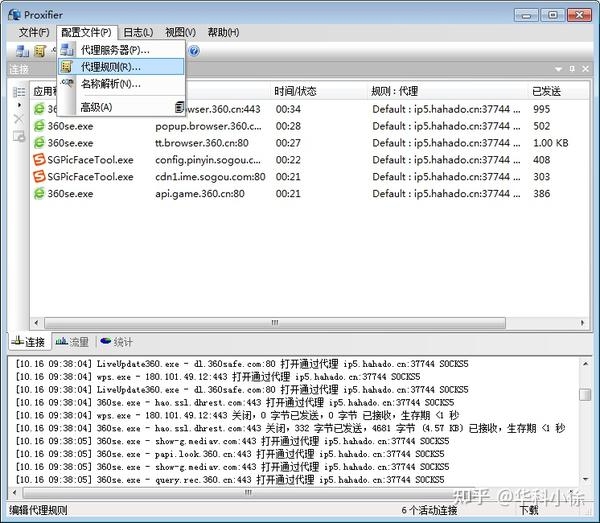
Task: Choose 代理规则(R)... from the menu
Action: click(111, 67)
